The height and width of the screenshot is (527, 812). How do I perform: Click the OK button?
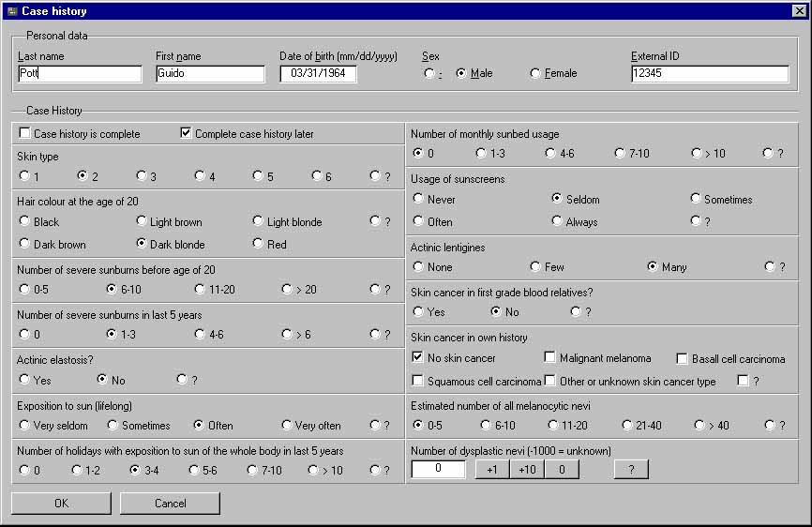[x=61, y=504]
